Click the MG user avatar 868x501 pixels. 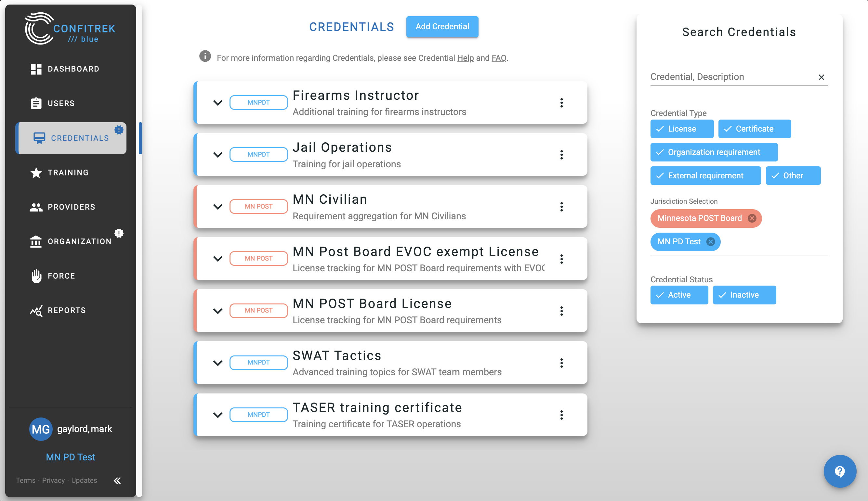point(41,429)
